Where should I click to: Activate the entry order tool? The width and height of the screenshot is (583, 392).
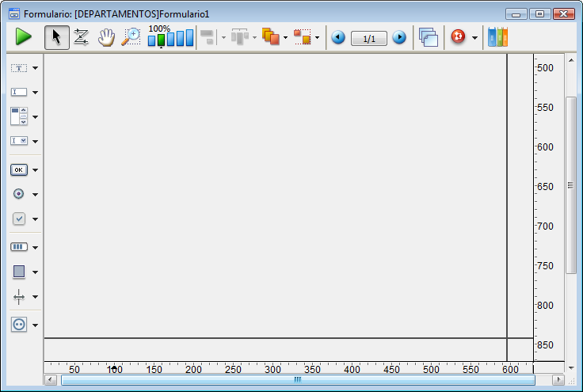click(81, 37)
